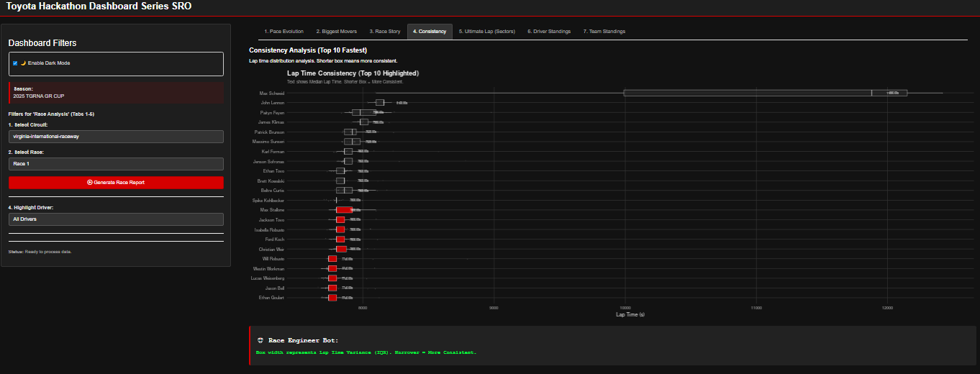Click the driver label Lucas Weisenberg
This screenshot has width=980, height=374.
[x=267, y=278]
